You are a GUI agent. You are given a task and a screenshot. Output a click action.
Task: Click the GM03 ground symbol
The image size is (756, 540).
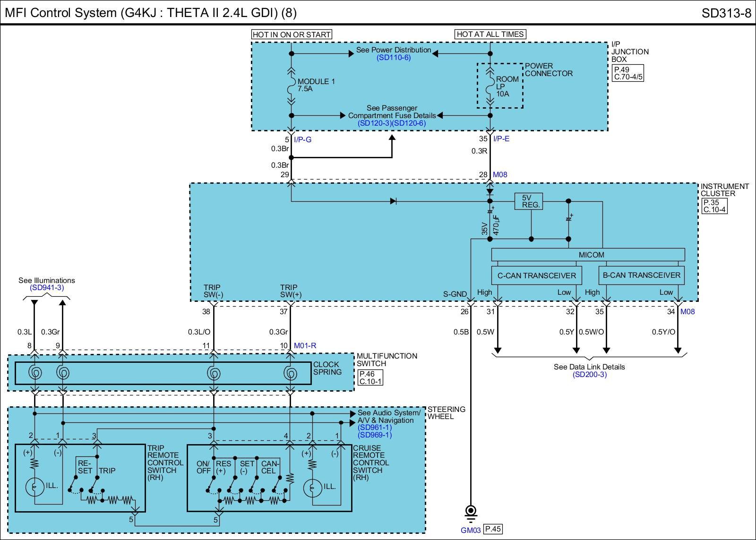coord(471,512)
